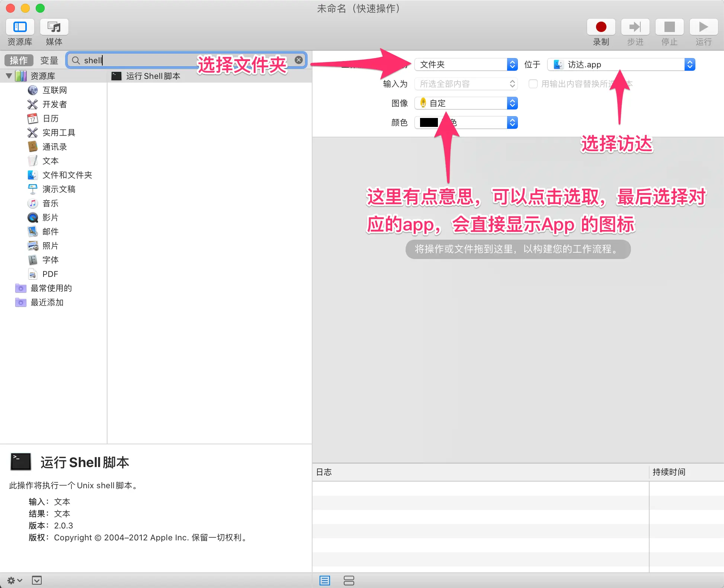The height and width of the screenshot is (588, 724).
Task: Clear the shell search with x button
Action: (299, 60)
